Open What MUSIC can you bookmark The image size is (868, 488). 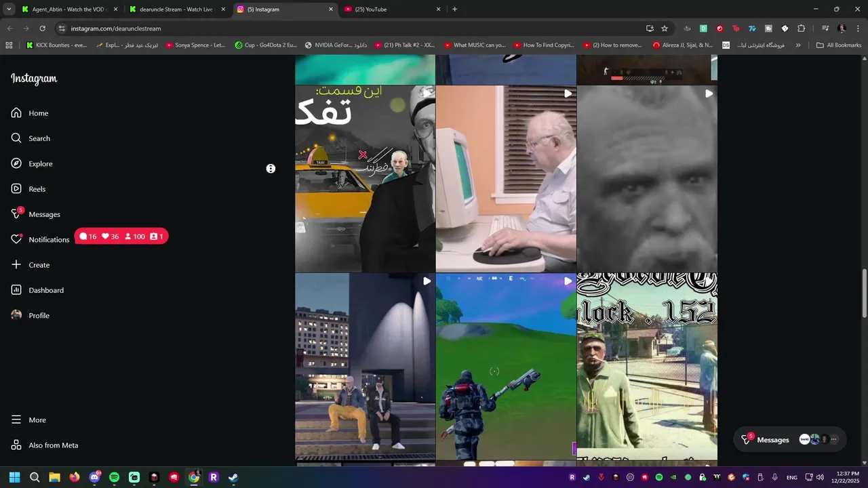tap(475, 45)
